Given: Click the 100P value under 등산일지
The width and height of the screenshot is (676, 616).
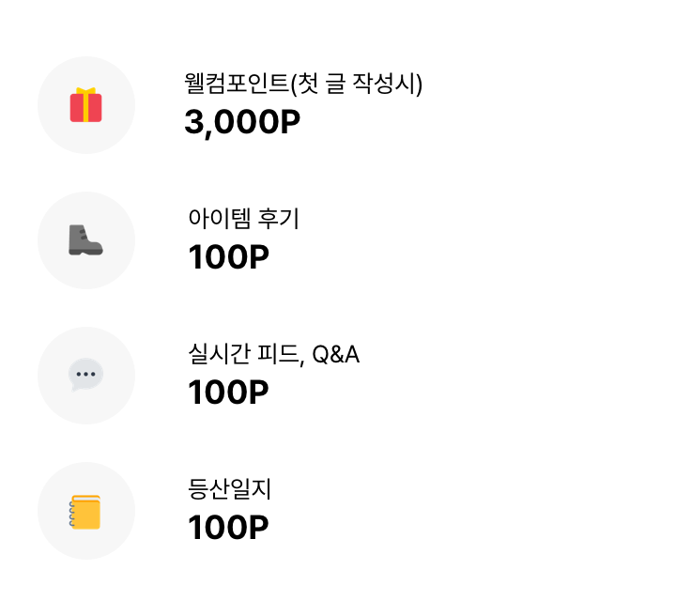Looking at the screenshot, I should click(x=228, y=527).
